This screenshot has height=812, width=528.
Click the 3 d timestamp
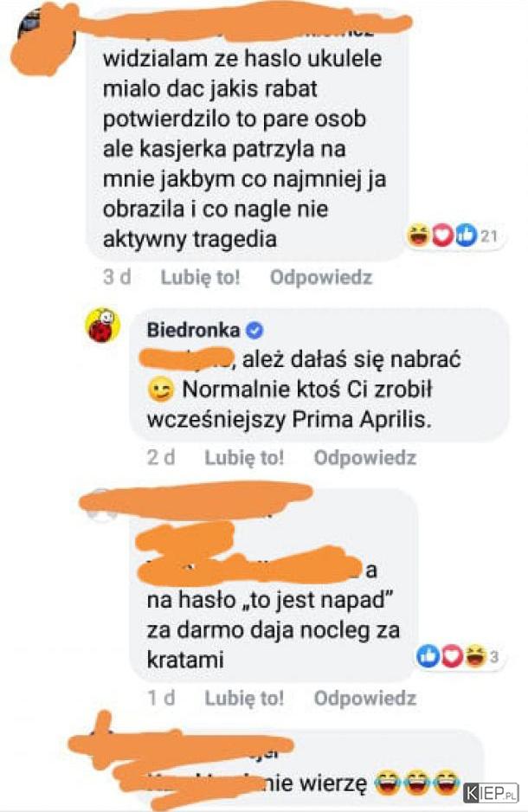pos(117,277)
